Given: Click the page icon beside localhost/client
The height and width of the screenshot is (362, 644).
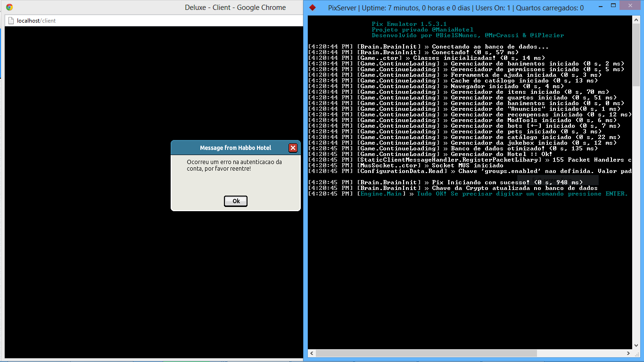Looking at the screenshot, I should click(x=10, y=21).
